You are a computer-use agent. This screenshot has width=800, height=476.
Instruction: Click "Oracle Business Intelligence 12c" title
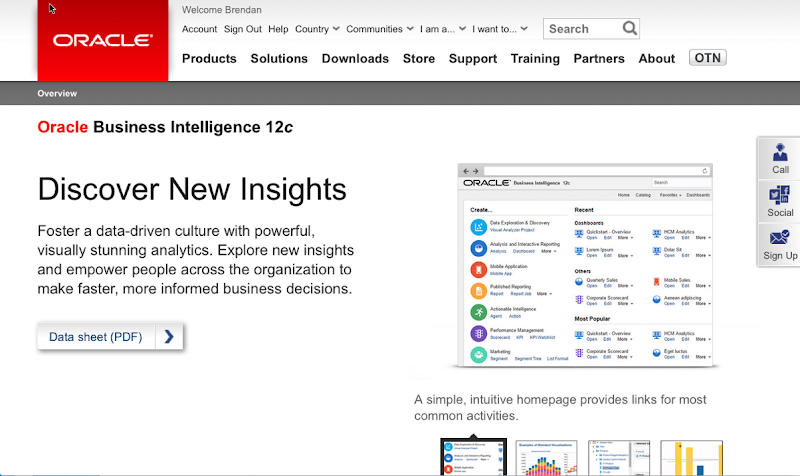point(165,127)
